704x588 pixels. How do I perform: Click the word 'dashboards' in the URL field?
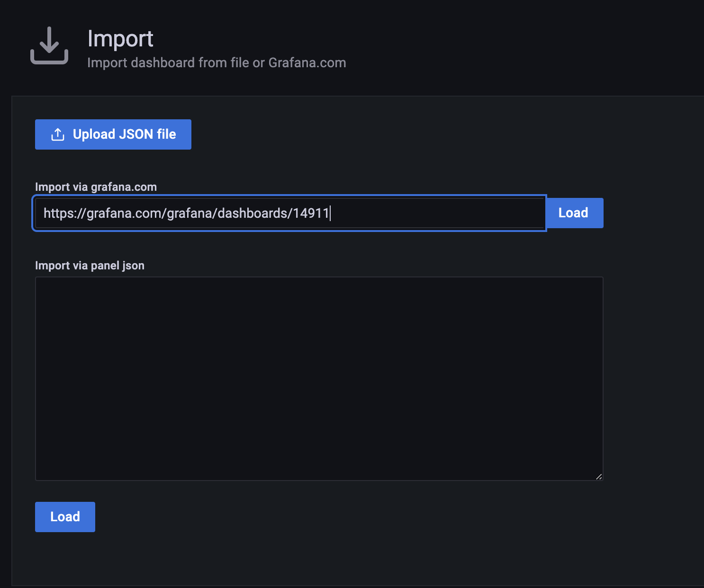252,213
